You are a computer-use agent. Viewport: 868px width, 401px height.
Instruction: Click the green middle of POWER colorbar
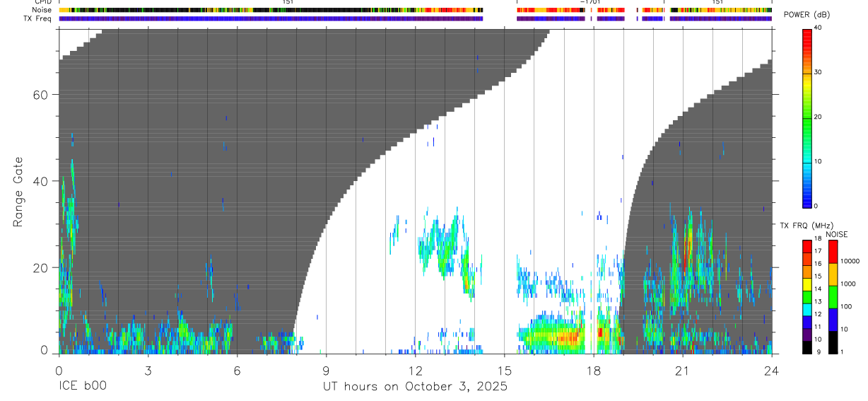[807, 120]
